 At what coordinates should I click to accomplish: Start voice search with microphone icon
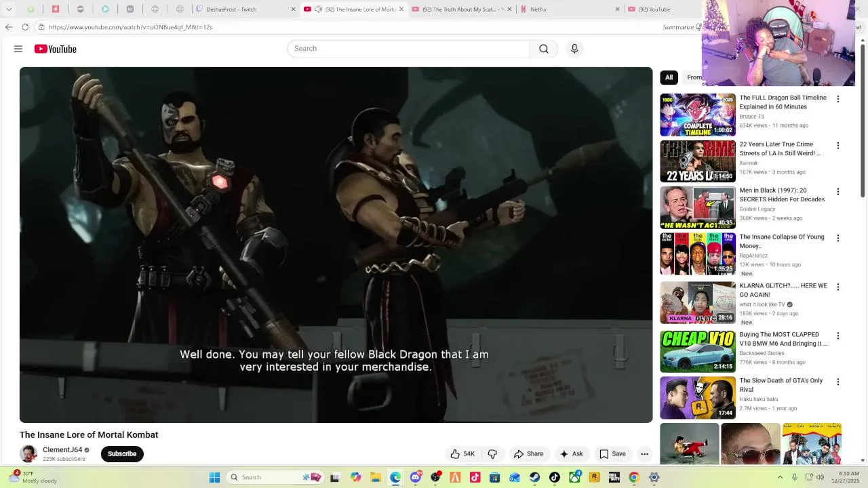pos(574,49)
